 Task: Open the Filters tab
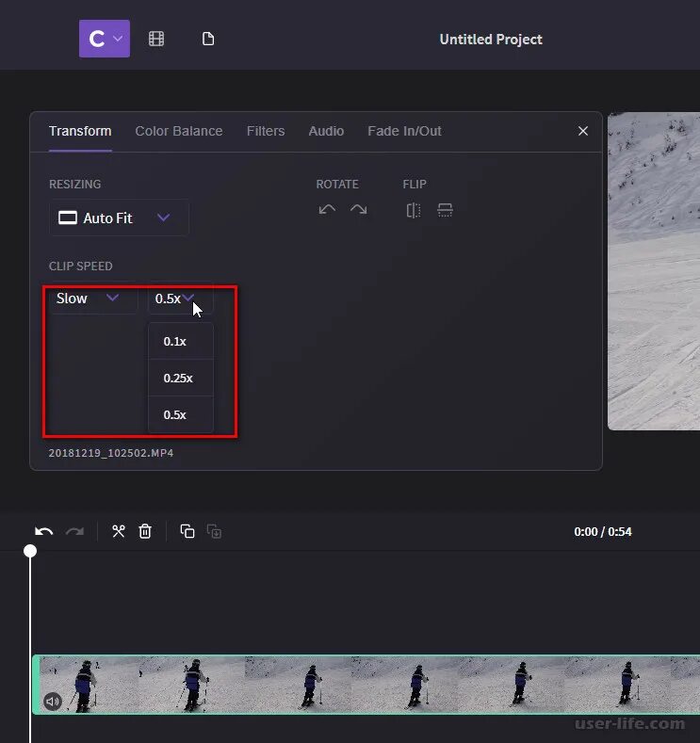tap(266, 131)
